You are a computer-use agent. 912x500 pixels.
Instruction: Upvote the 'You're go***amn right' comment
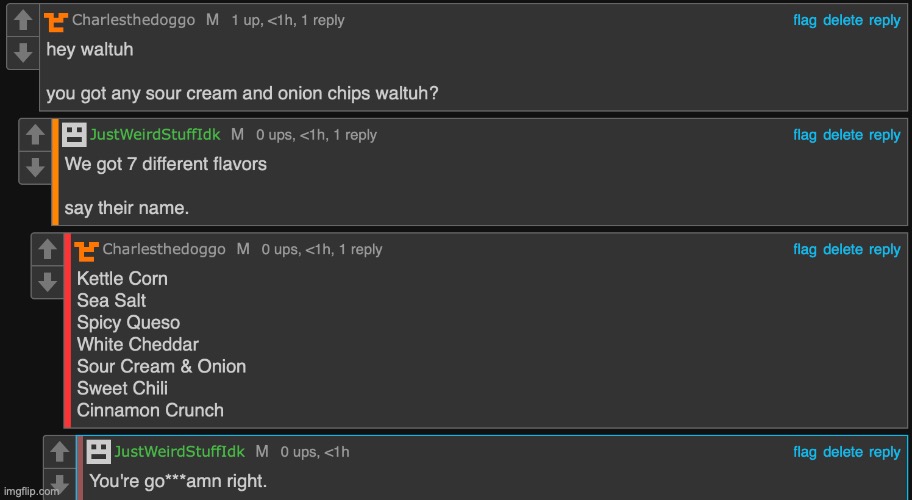(59, 452)
